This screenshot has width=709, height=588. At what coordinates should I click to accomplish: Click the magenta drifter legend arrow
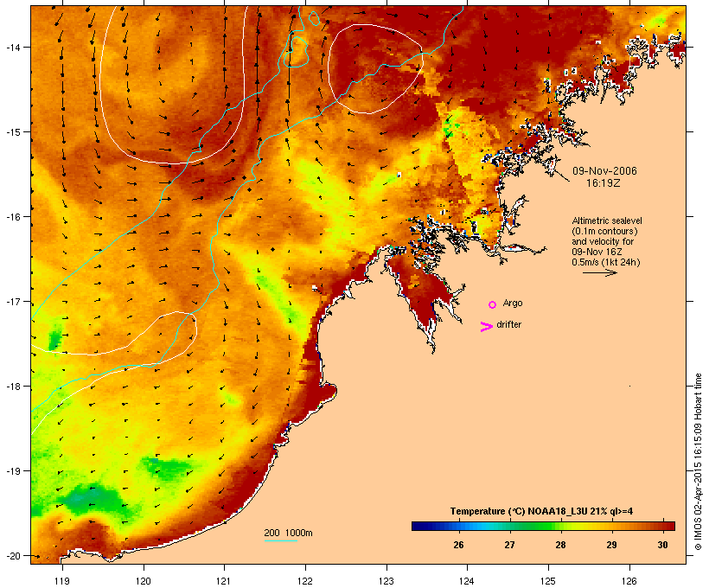[x=487, y=327]
